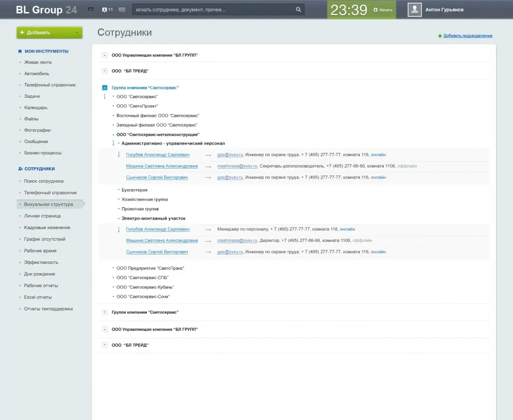Click the people icon beside СОТРУДНИКИ heading
Screen dimensions: 513x420
(20, 169)
